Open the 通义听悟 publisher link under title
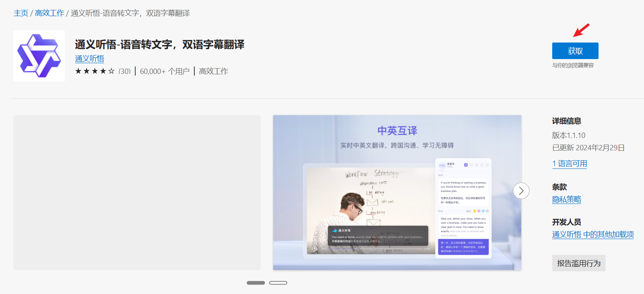644x294 pixels. pos(90,59)
